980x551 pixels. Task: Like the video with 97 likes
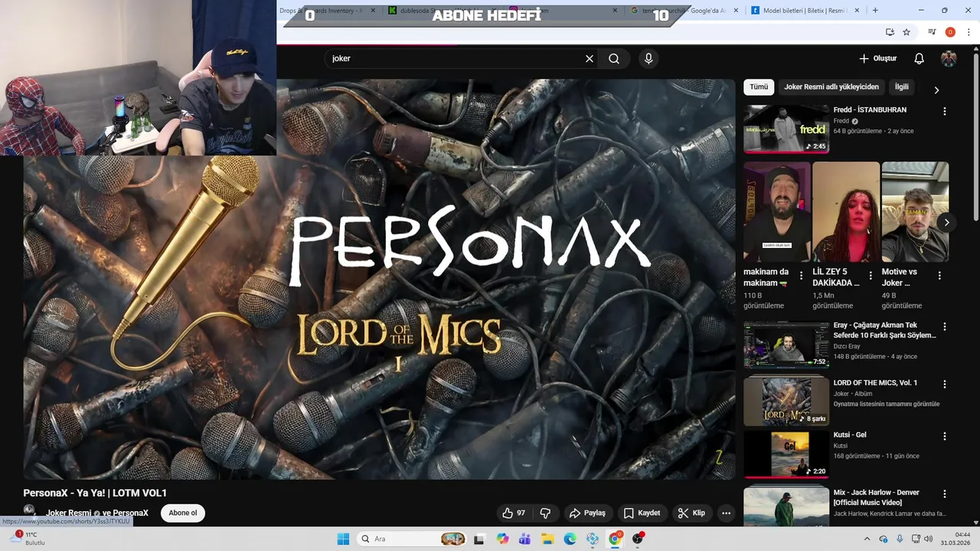514,513
